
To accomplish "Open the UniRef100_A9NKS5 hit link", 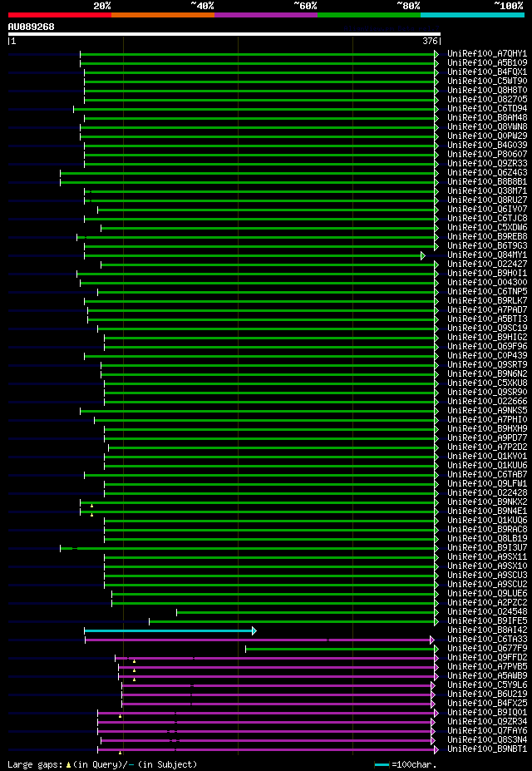I will [487, 411].
